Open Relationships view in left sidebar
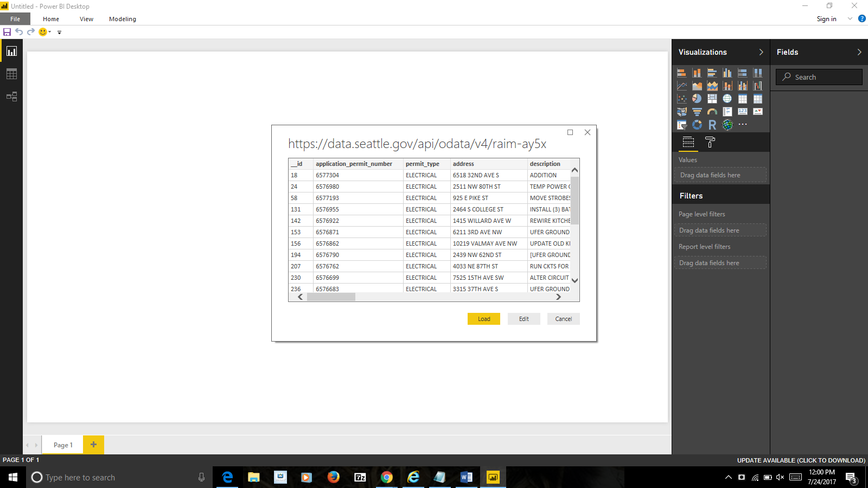Screen dimensions: 868x488 tap(11, 97)
